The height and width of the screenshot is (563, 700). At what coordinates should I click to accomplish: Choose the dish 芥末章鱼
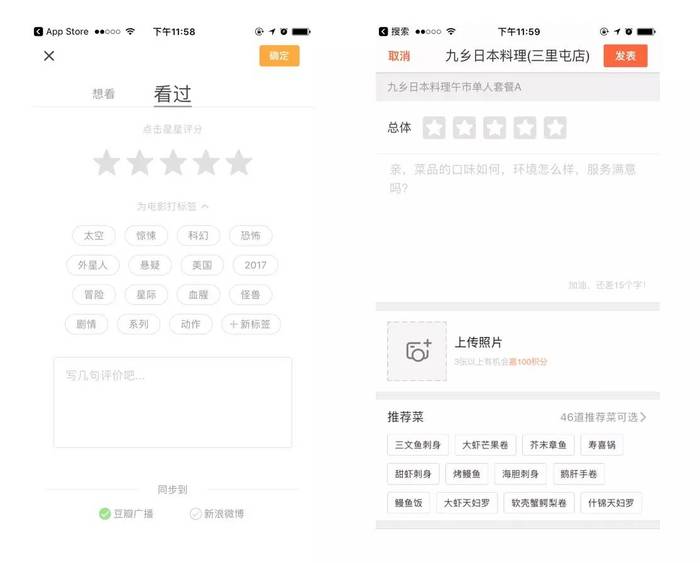(548, 445)
